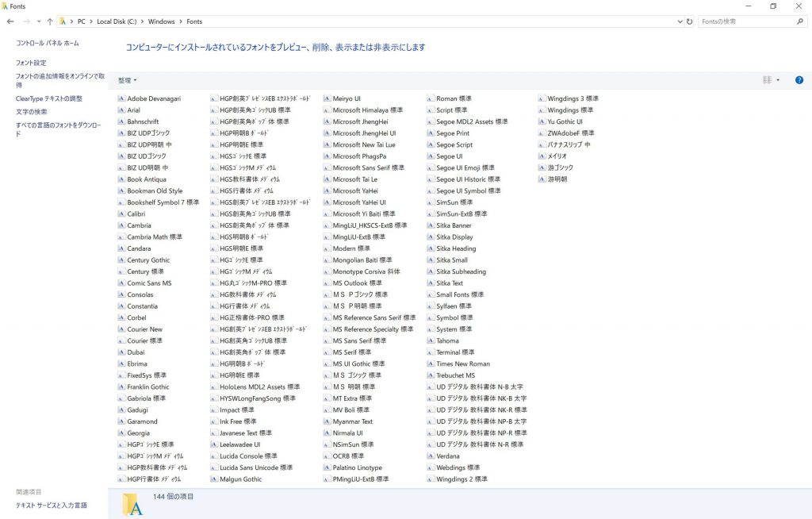Open コントロール パネル ホーム link

pos(47,43)
